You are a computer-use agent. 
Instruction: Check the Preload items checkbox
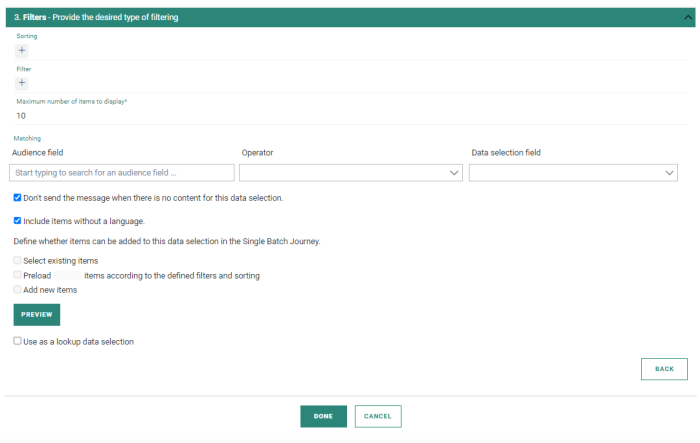point(18,275)
